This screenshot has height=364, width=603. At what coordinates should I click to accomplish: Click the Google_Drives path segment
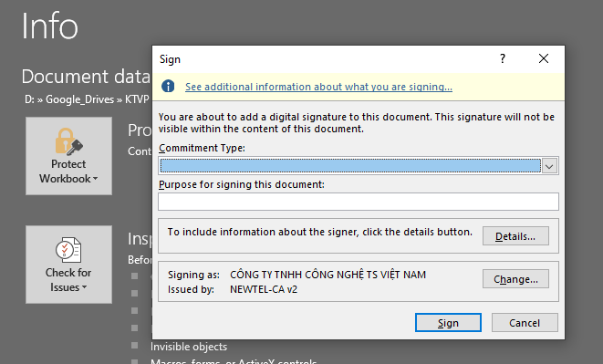[79, 99]
